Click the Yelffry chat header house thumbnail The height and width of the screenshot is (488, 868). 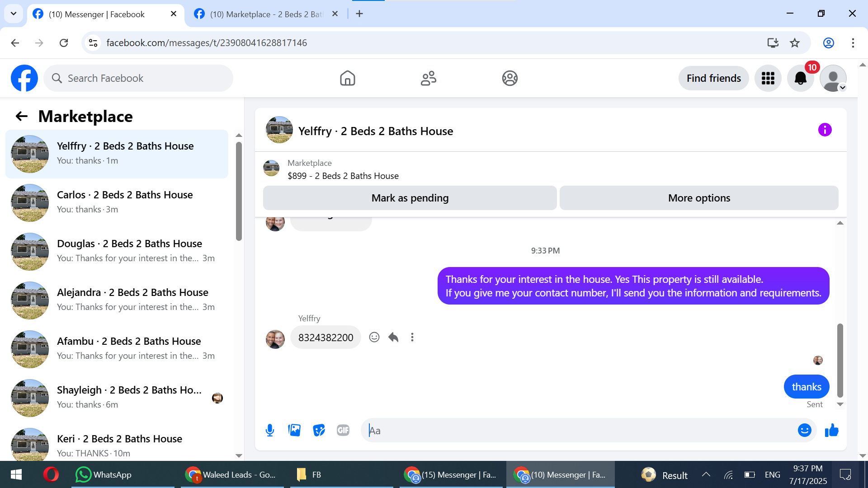279,130
